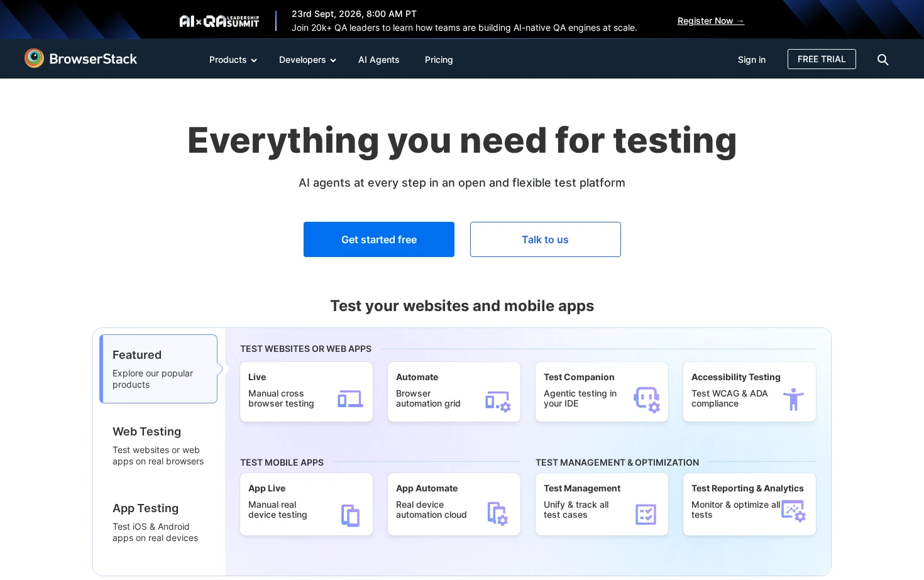Click the Live cross browser testing icon
The width and height of the screenshot is (924, 580).
tap(350, 399)
